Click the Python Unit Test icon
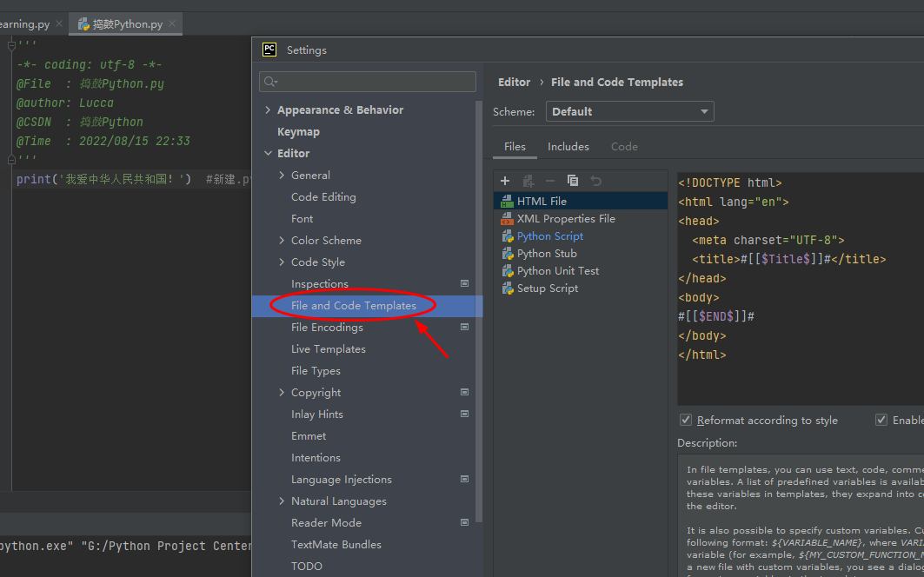This screenshot has height=577, width=924. point(507,271)
